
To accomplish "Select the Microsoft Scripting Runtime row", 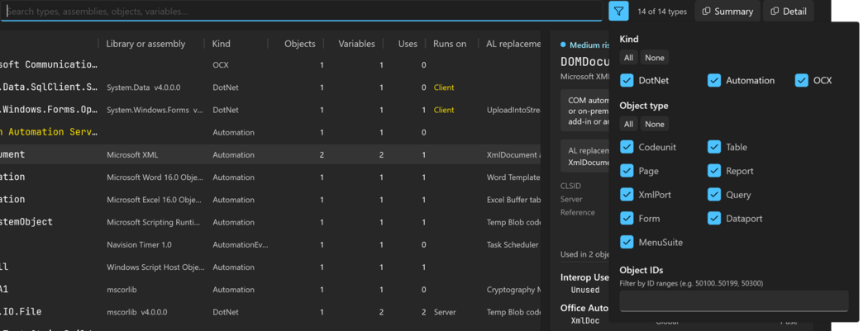I will tap(270, 222).
